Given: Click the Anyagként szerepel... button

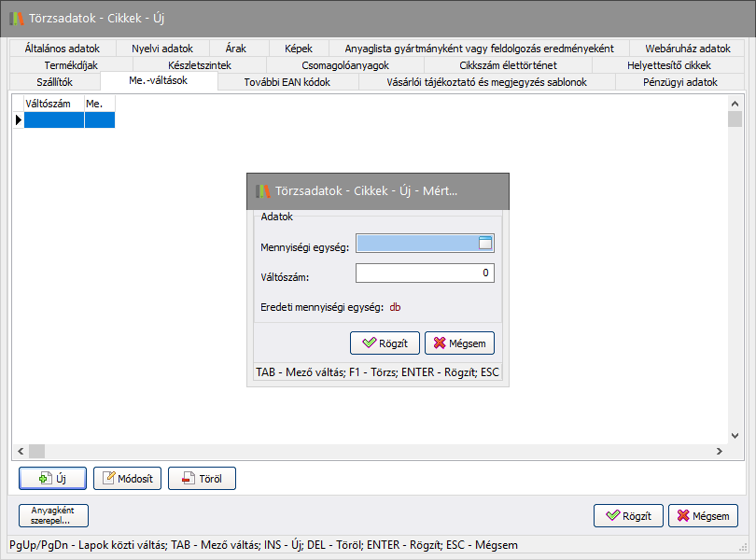Looking at the screenshot, I should (x=52, y=515).
